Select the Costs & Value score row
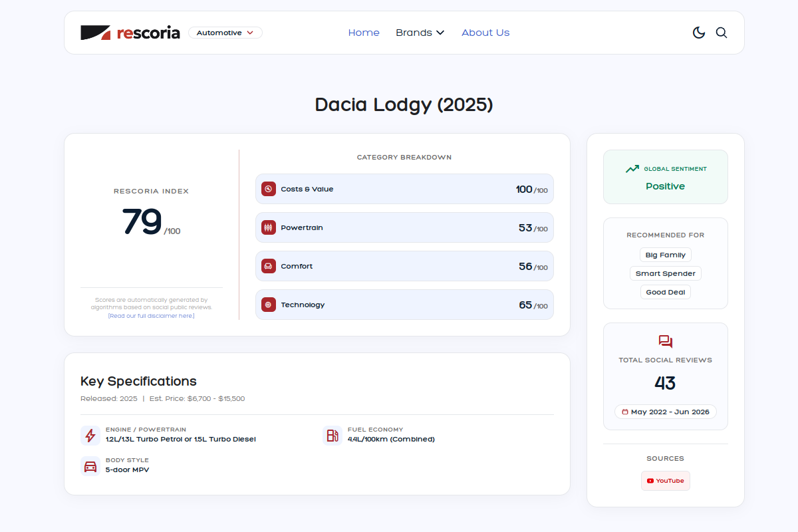 click(x=404, y=189)
